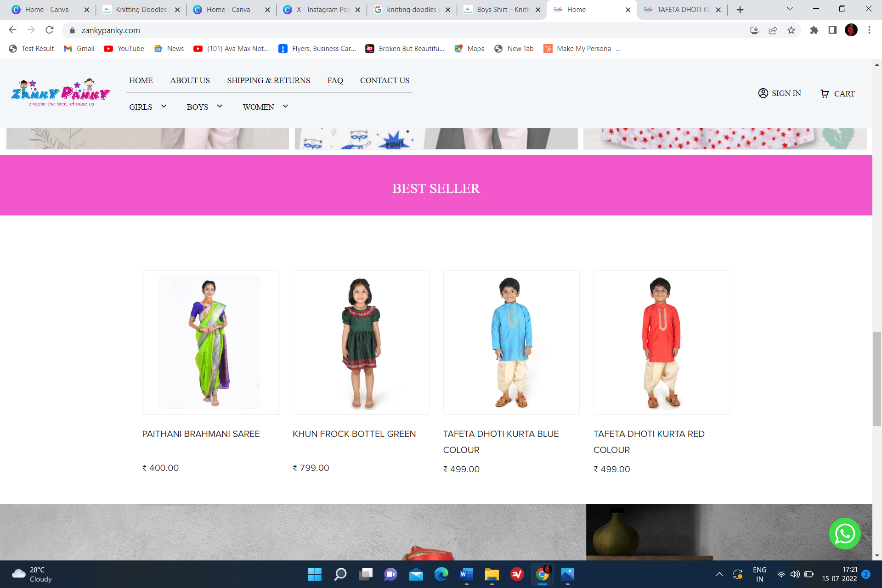Click the Sign In user icon

click(763, 93)
